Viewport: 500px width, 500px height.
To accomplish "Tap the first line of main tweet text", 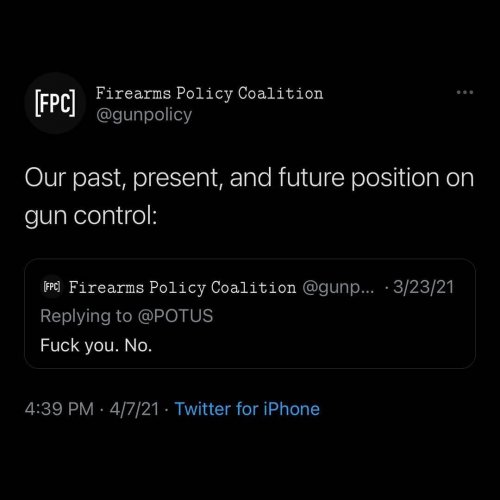I will click(x=249, y=178).
